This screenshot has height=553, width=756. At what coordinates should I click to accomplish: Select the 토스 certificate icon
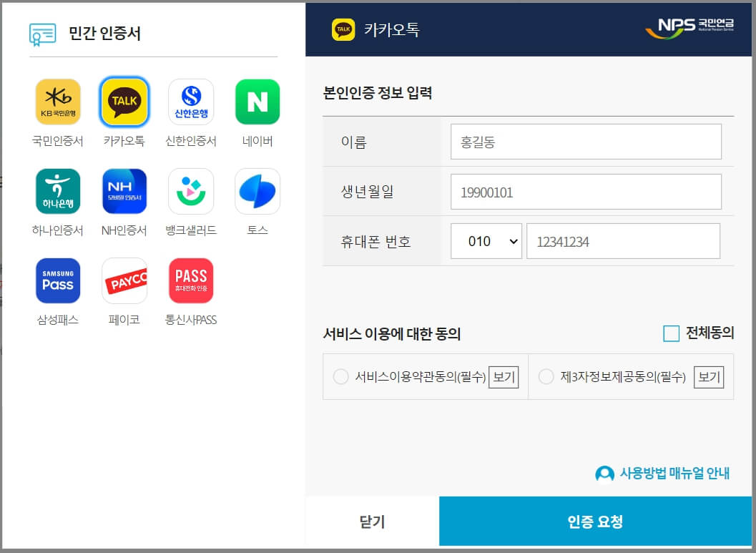(x=257, y=191)
